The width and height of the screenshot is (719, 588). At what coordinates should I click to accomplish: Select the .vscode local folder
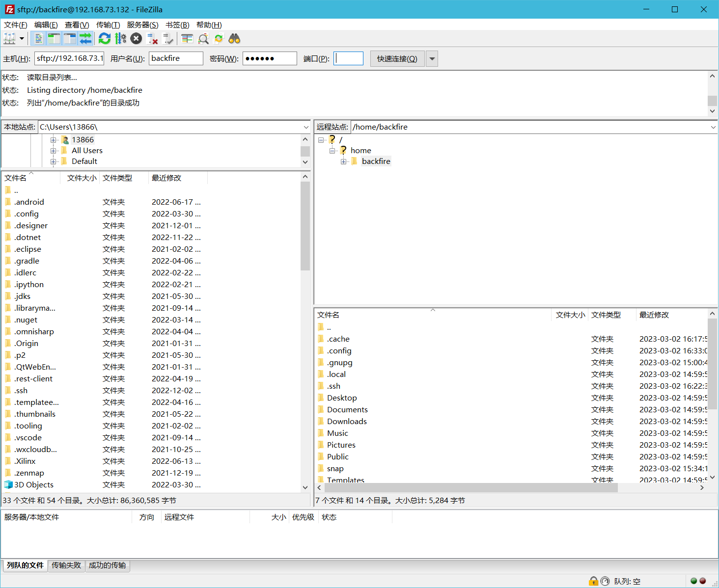(x=28, y=438)
